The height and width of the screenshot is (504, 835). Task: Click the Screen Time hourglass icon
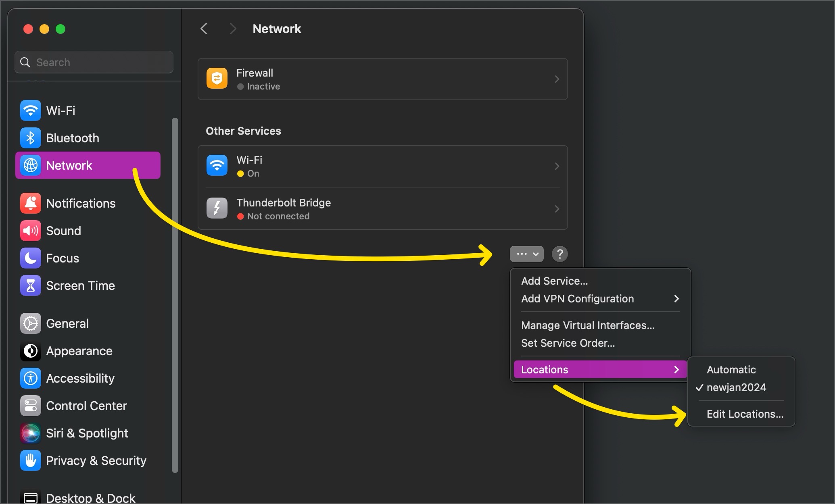point(31,285)
